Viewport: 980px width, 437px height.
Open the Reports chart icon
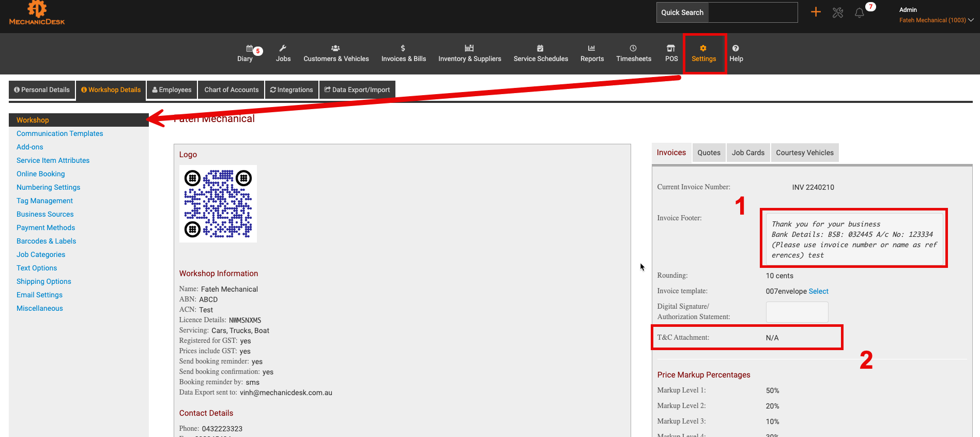click(592, 49)
